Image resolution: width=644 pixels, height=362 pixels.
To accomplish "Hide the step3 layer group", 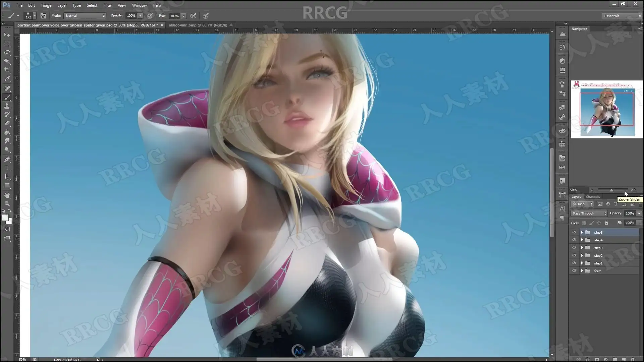I will pyautogui.click(x=574, y=248).
